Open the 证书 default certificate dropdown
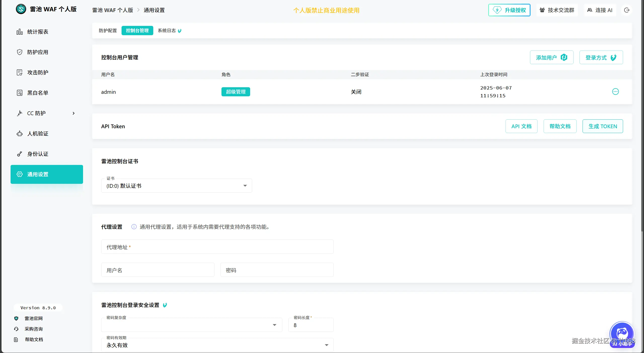This screenshot has width=644, height=353. [176, 186]
